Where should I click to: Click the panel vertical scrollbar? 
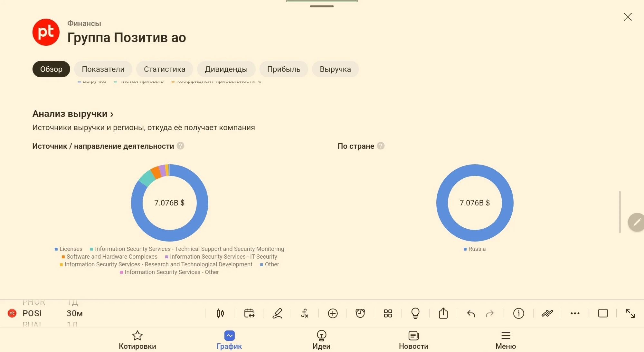click(620, 212)
